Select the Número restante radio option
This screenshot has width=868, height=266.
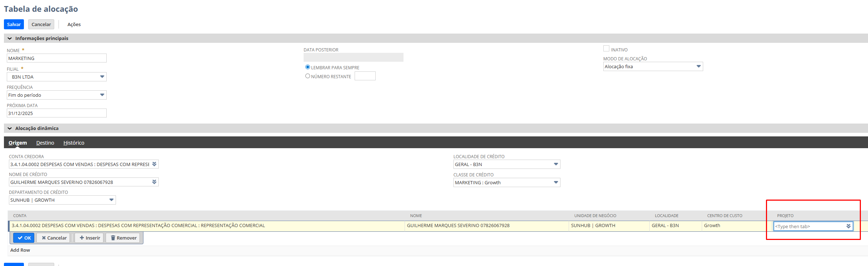[308, 76]
